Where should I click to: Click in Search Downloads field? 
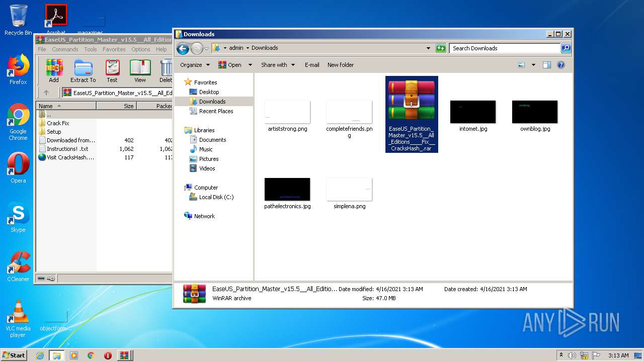coord(505,48)
